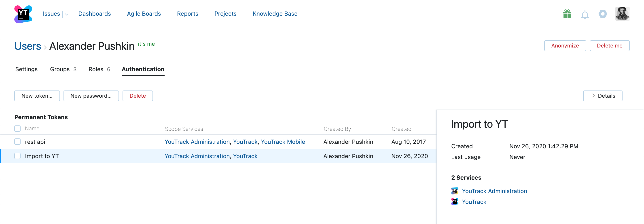Switch to the Groups tab
This screenshot has height=224, width=644.
pyautogui.click(x=63, y=69)
